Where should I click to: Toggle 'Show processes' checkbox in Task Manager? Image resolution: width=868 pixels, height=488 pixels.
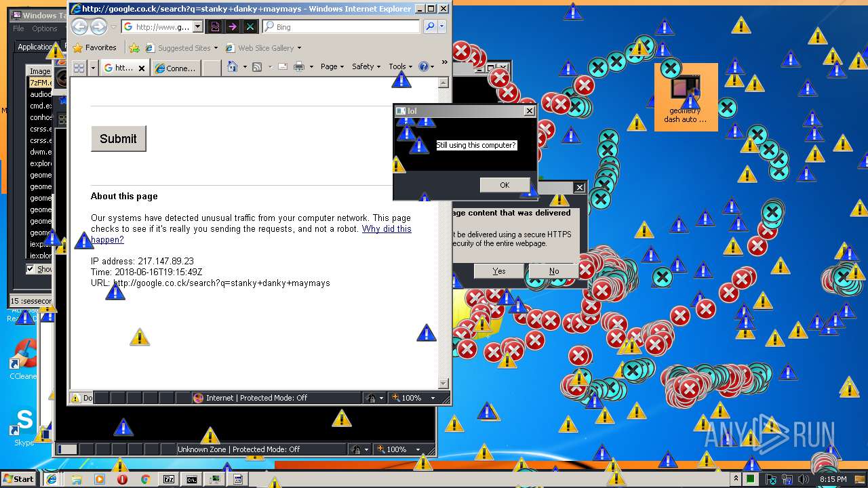coord(30,269)
